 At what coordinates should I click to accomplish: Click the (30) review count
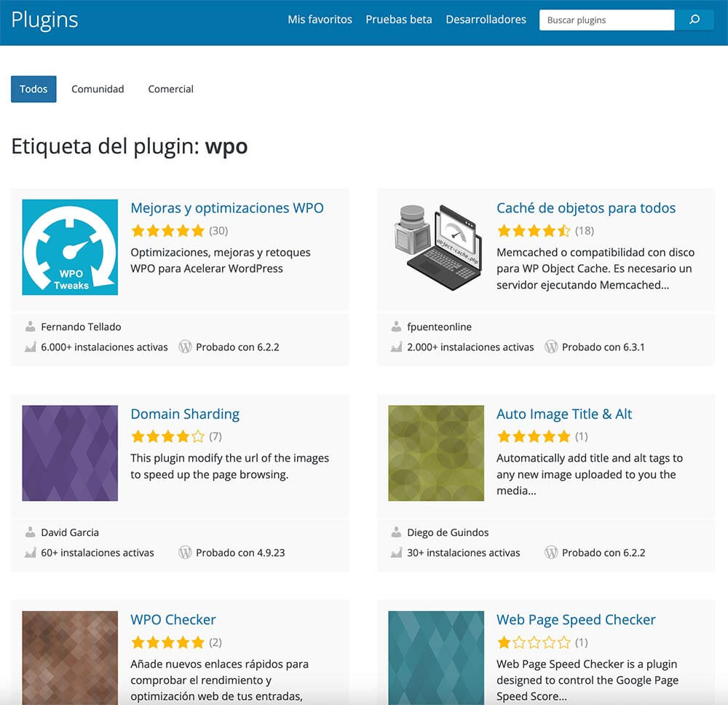[x=218, y=231]
